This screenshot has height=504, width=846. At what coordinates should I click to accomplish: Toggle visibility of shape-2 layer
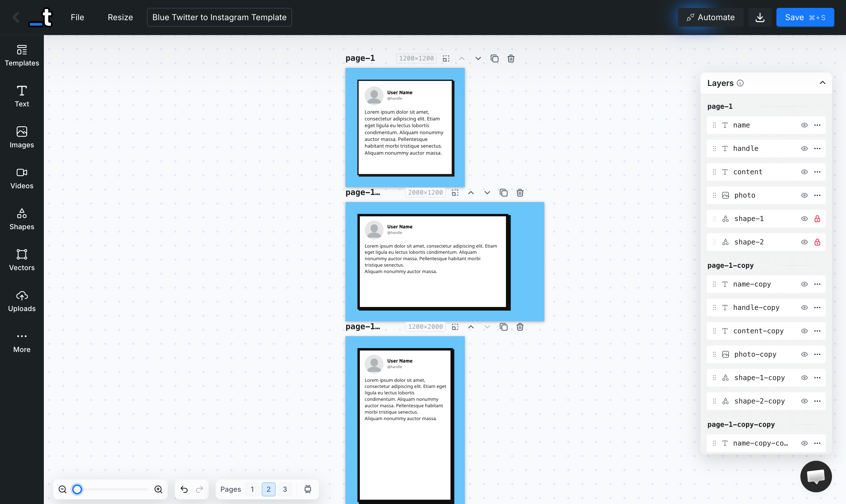coord(804,242)
